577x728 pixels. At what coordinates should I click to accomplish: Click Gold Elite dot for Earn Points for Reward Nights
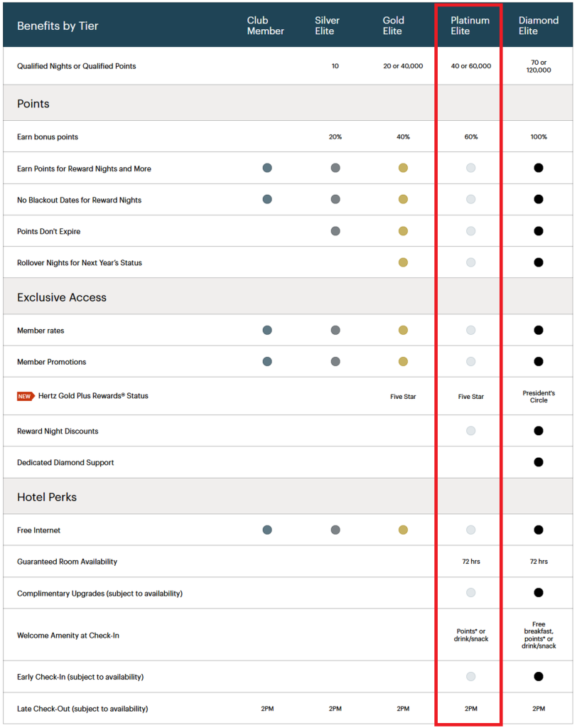click(403, 168)
